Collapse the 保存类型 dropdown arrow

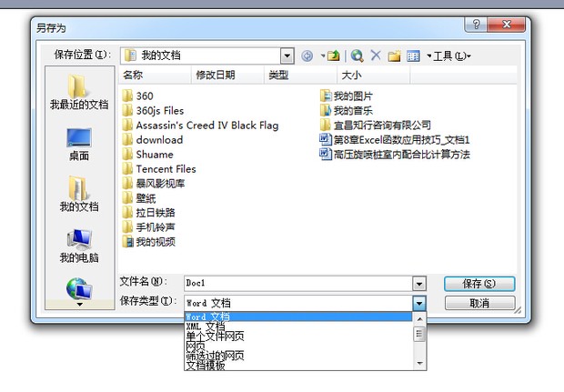418,303
